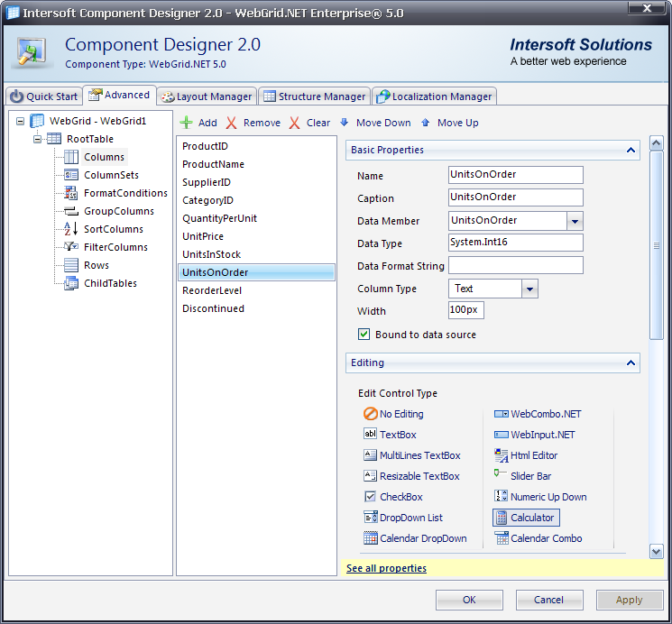This screenshot has width=672, height=624.
Task: Choose the CheckBox edit control type
Action: (393, 497)
